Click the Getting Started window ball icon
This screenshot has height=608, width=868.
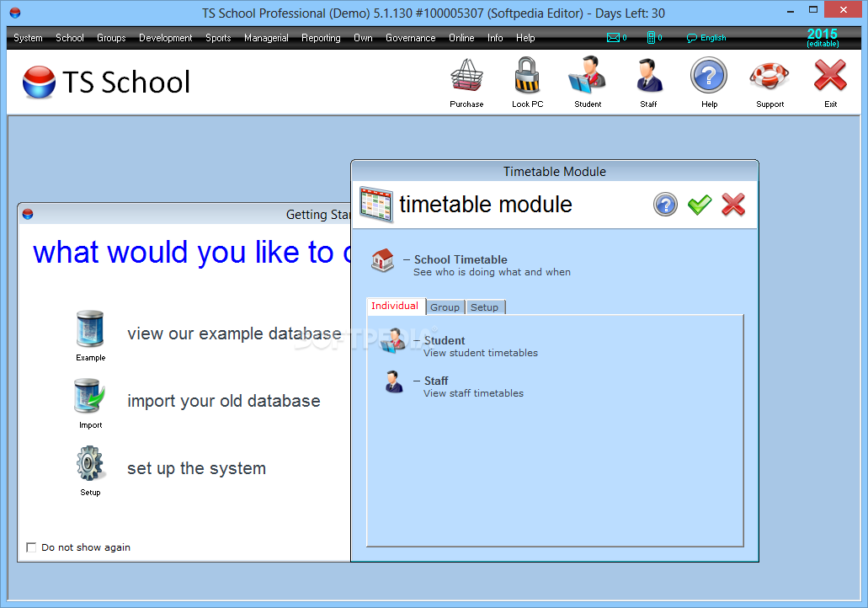[28, 214]
